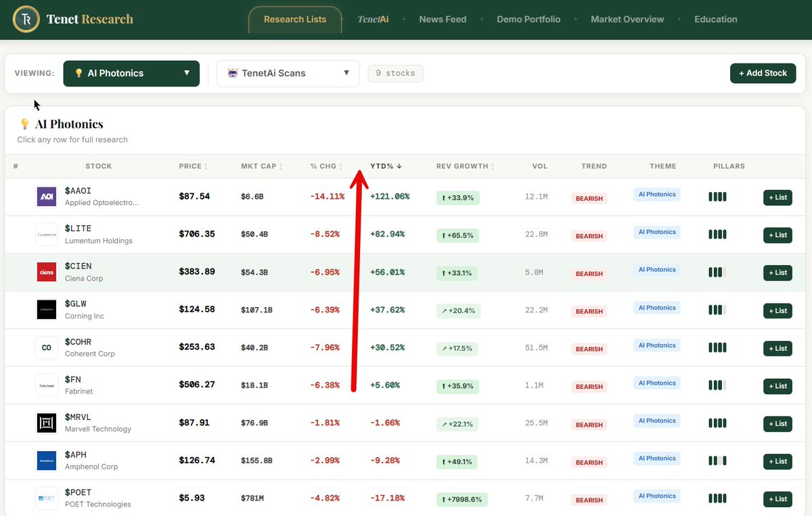Sort table by % Chg column
This screenshot has width=812, height=516.
[326, 166]
